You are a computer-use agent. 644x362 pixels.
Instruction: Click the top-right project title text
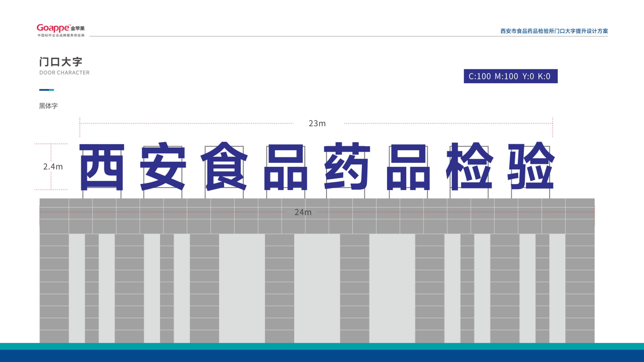554,31
